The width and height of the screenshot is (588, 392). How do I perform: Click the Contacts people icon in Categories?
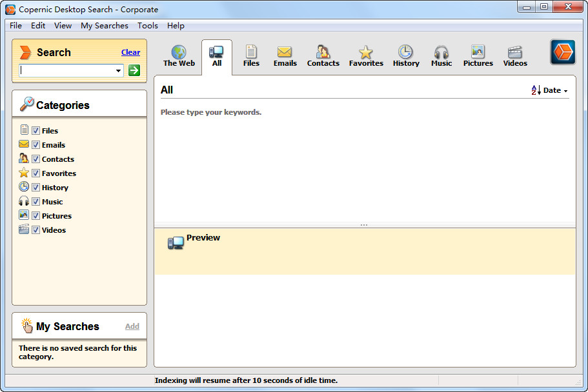pyautogui.click(x=24, y=158)
